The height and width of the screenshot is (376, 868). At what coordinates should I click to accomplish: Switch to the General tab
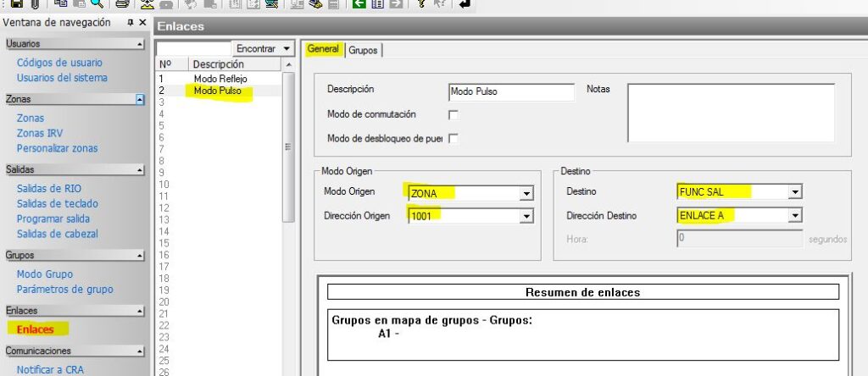point(323,49)
